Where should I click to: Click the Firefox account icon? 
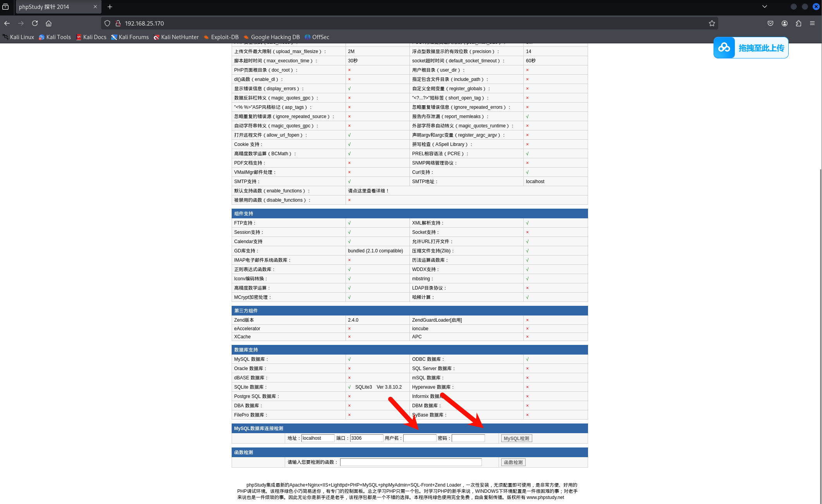click(784, 23)
